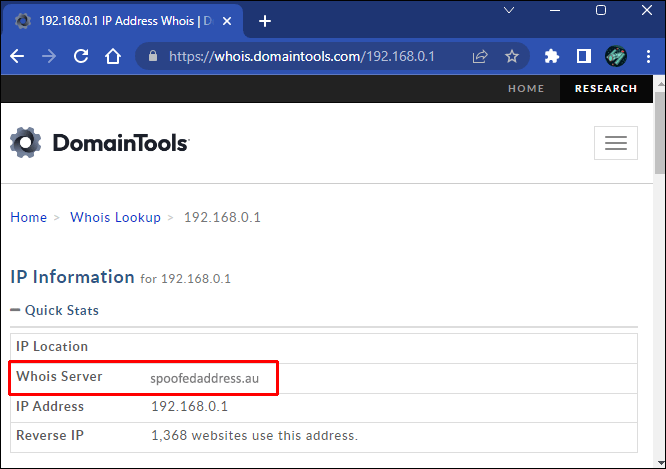
Task: Reload the current page
Action: [x=81, y=56]
